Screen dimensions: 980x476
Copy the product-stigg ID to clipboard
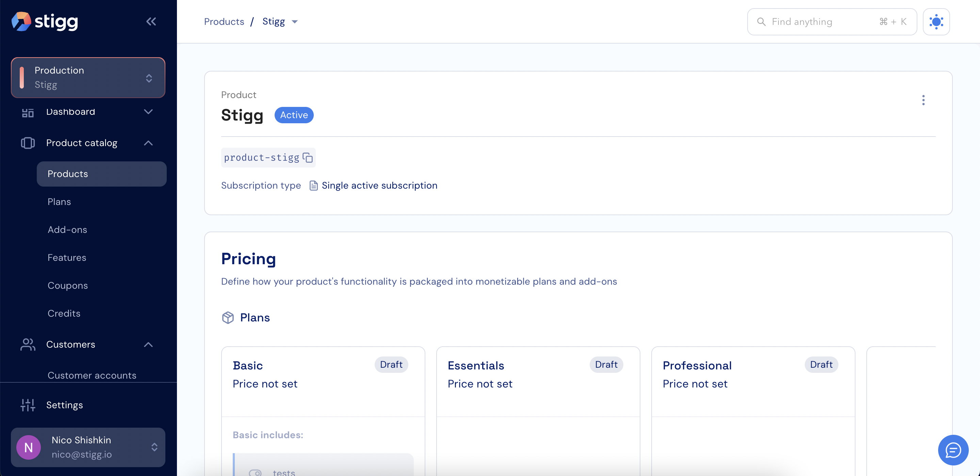(x=307, y=158)
